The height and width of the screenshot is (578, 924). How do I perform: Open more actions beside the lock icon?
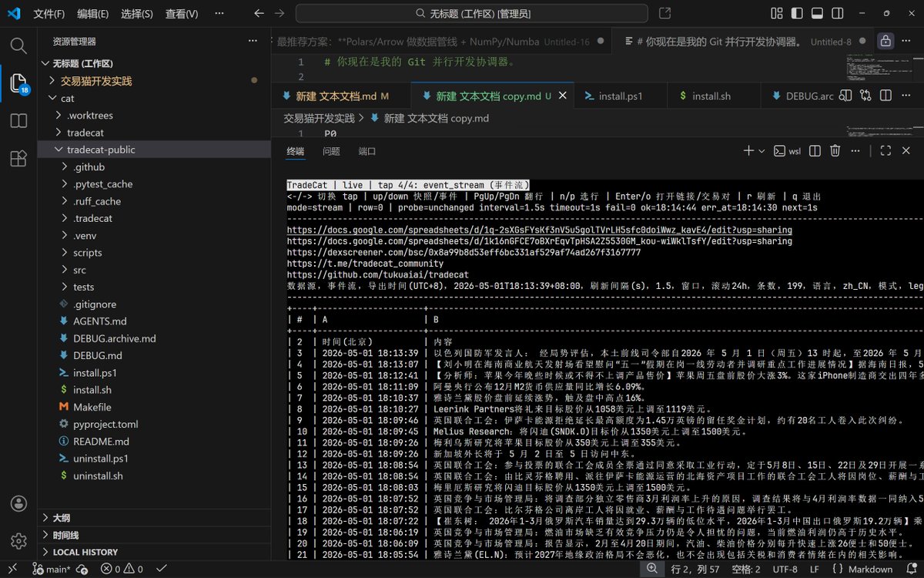coord(908,42)
